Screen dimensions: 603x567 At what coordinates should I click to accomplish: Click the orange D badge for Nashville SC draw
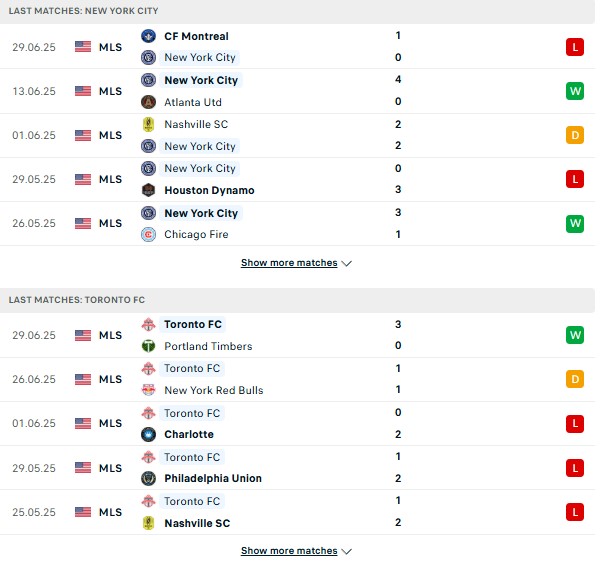(x=575, y=135)
